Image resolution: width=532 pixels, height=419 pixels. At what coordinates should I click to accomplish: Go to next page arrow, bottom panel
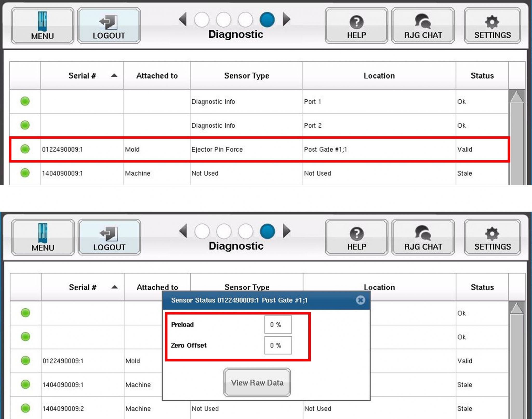[x=287, y=231]
